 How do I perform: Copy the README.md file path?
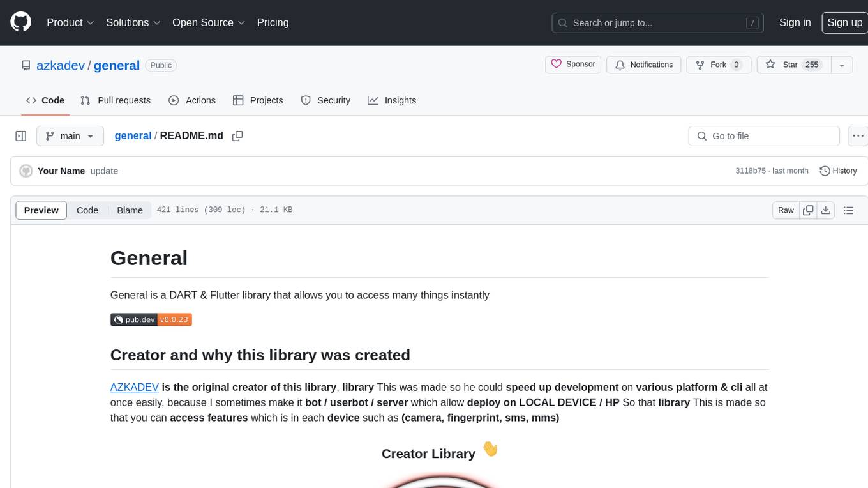coord(237,136)
